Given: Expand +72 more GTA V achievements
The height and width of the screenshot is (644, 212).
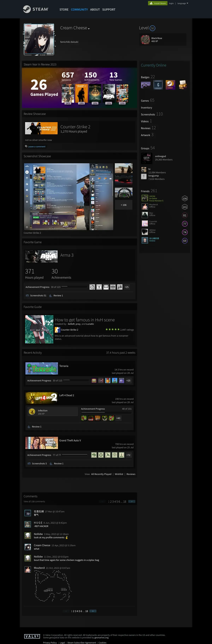Looking at the screenshot, I should pyautogui.click(x=128, y=455).
